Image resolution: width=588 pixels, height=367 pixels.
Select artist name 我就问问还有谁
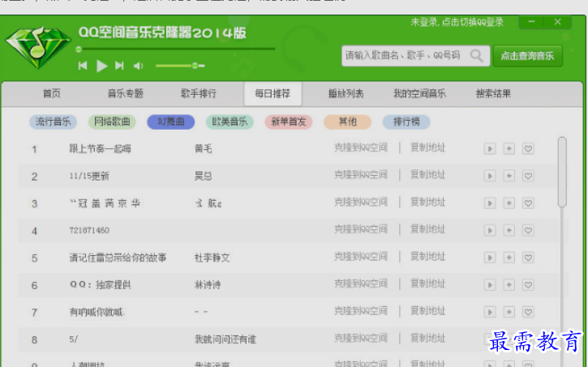[225, 339]
